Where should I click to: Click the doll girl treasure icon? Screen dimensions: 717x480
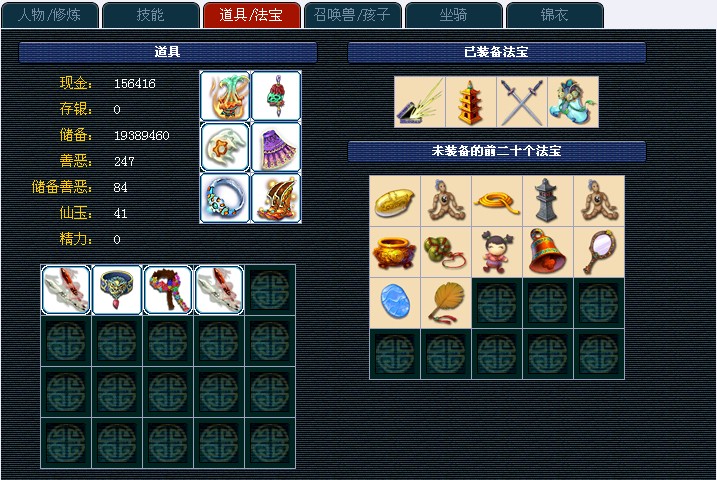tap(497, 252)
